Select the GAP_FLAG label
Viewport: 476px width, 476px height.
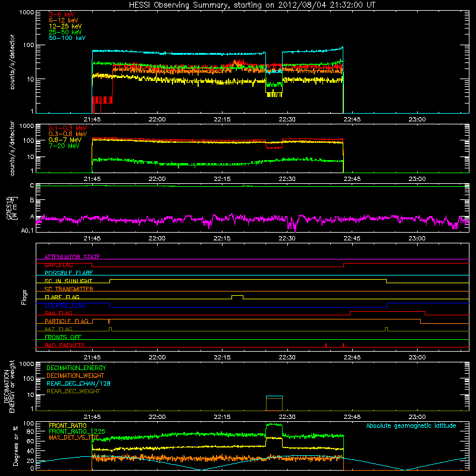(x=58, y=265)
